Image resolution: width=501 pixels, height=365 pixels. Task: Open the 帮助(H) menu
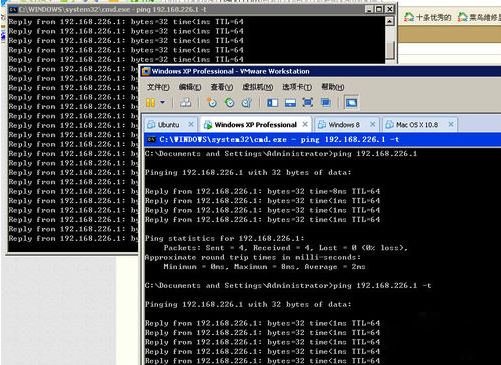click(332, 87)
